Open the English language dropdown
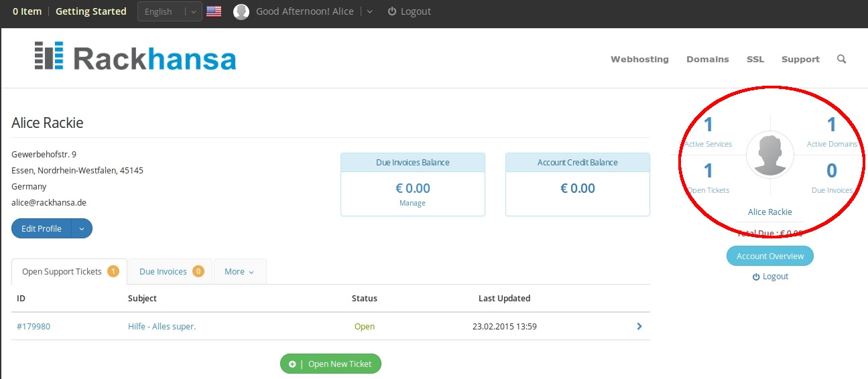Screen dimensions: 868x379 click(170, 11)
